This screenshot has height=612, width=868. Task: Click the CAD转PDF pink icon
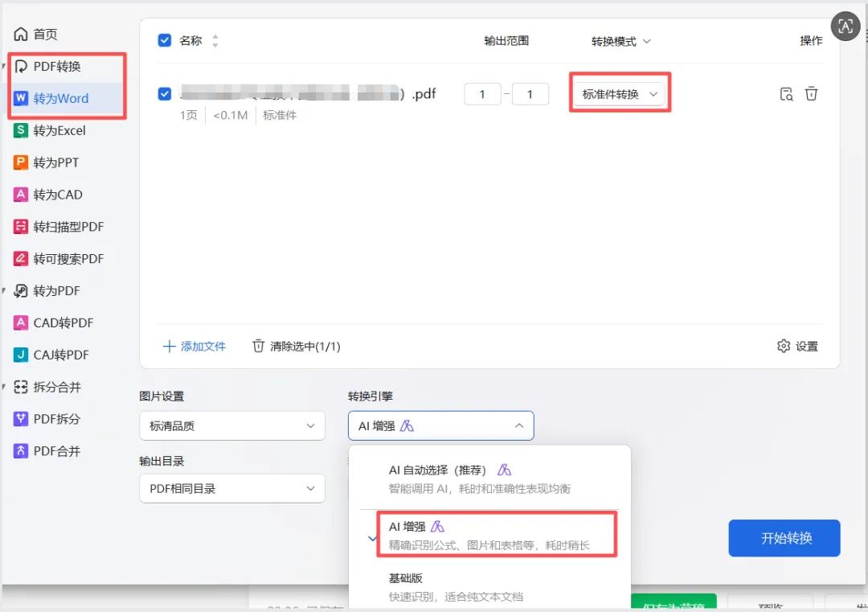click(x=20, y=323)
